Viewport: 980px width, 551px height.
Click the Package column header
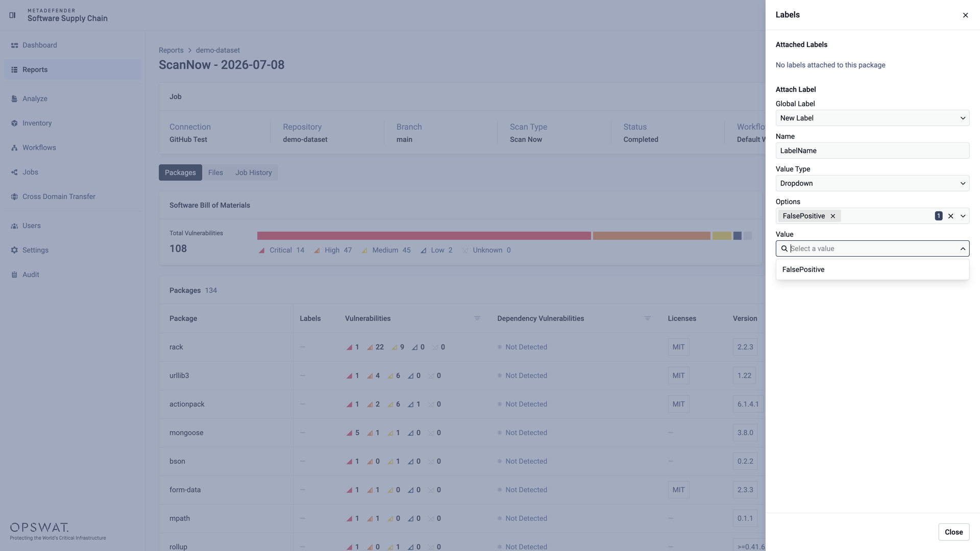pos(183,319)
